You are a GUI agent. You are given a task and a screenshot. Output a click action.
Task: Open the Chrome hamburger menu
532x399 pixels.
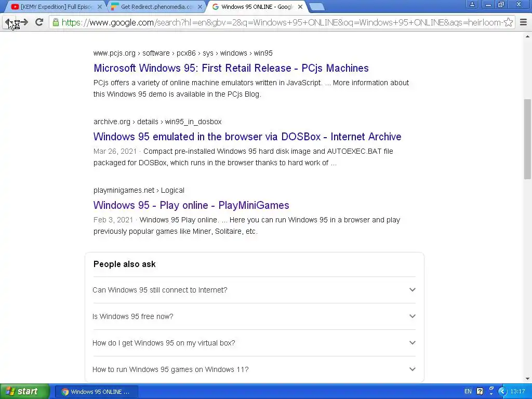(523, 22)
